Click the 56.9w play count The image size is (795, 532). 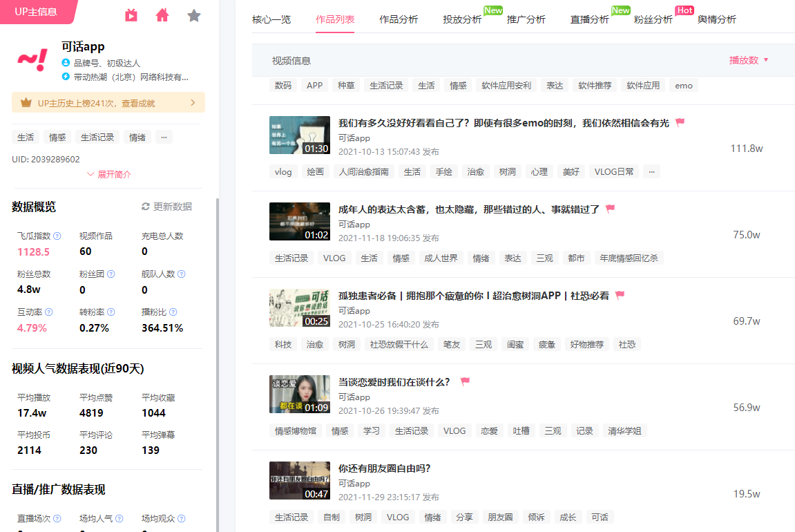747,408
